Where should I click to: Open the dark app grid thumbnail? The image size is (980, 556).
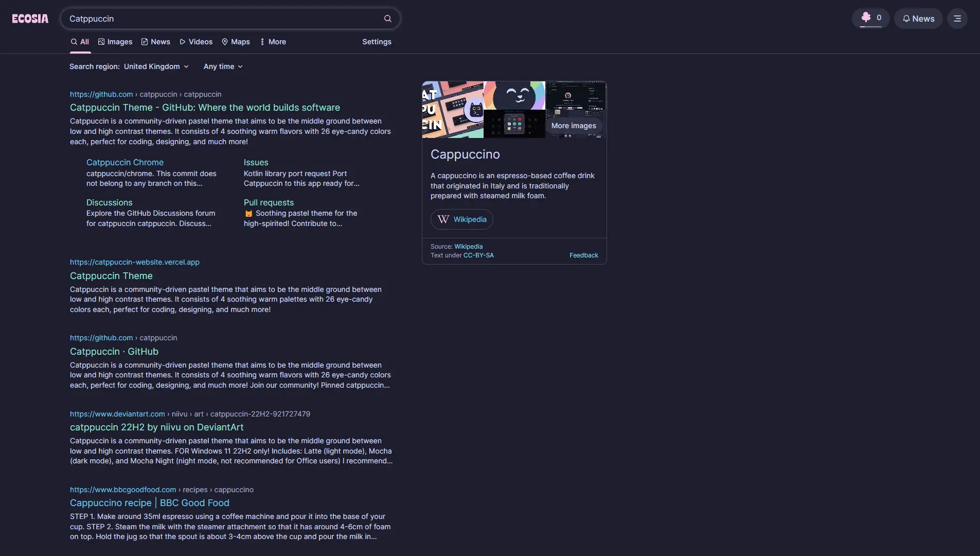coord(514,124)
